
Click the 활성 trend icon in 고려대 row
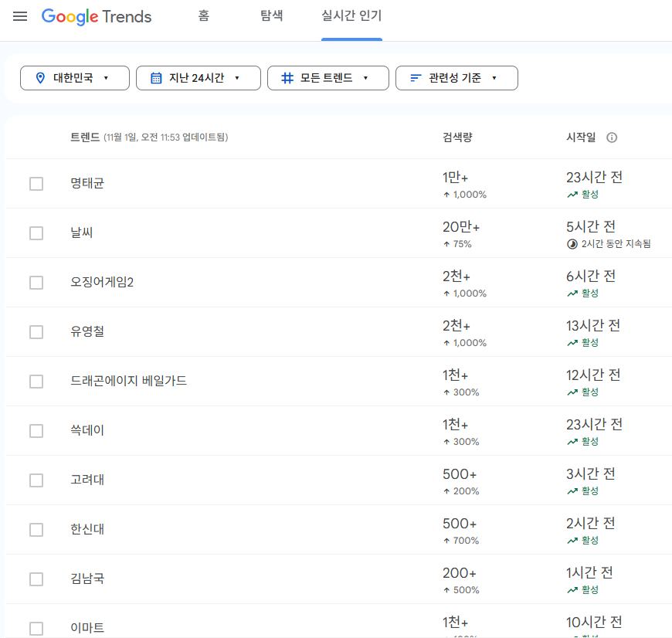pyautogui.click(x=572, y=491)
